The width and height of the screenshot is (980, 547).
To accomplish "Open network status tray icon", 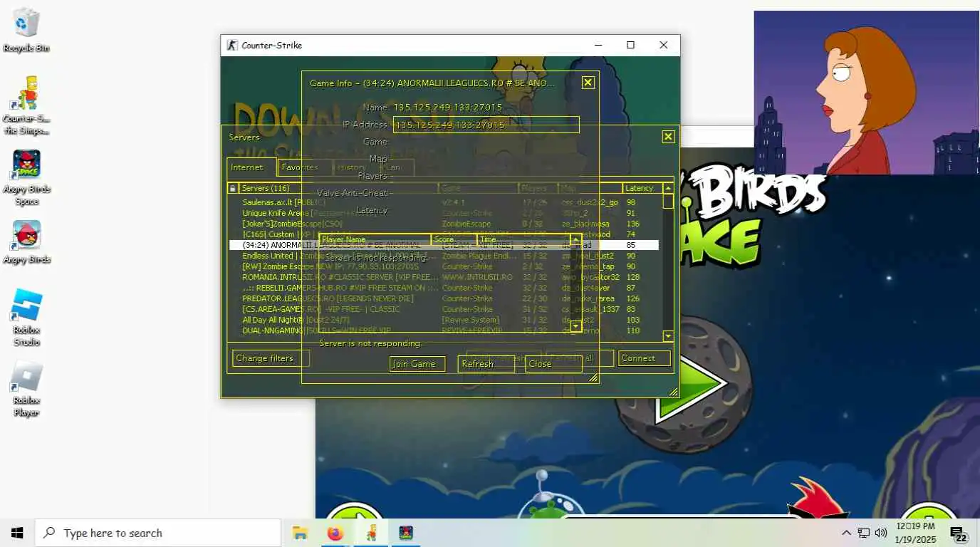I will 863,533.
